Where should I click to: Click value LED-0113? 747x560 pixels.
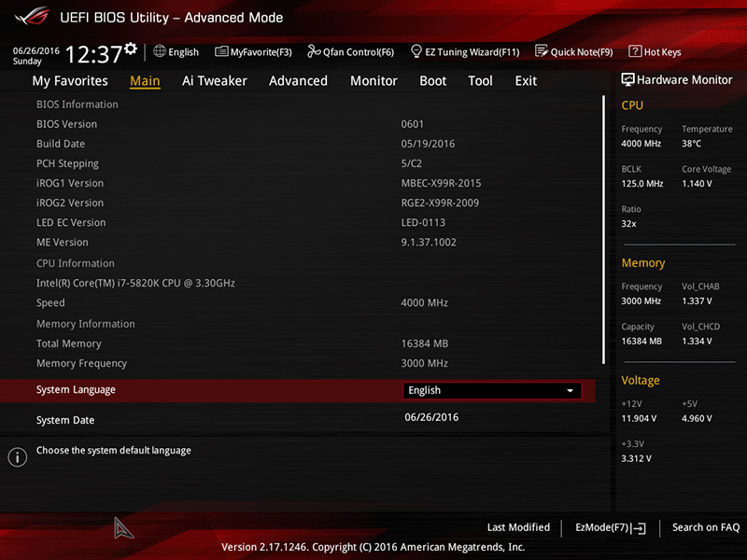[423, 222]
